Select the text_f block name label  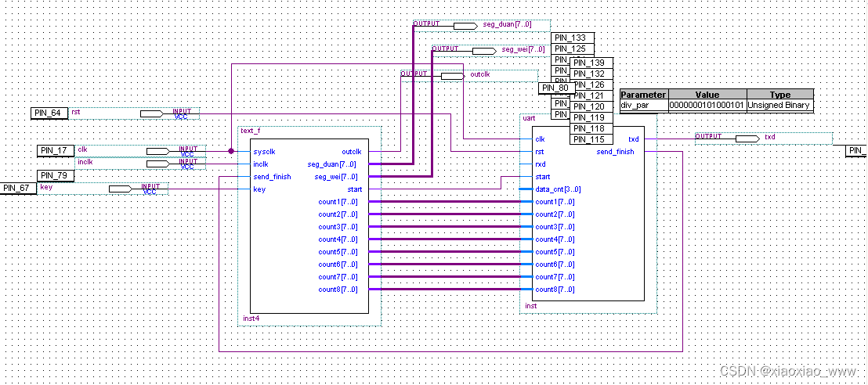pos(251,131)
